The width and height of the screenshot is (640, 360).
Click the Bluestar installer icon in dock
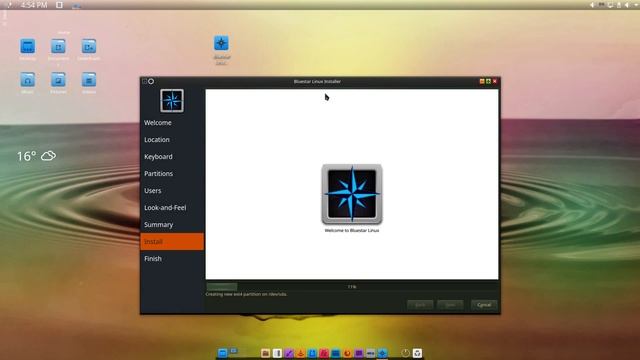382,353
